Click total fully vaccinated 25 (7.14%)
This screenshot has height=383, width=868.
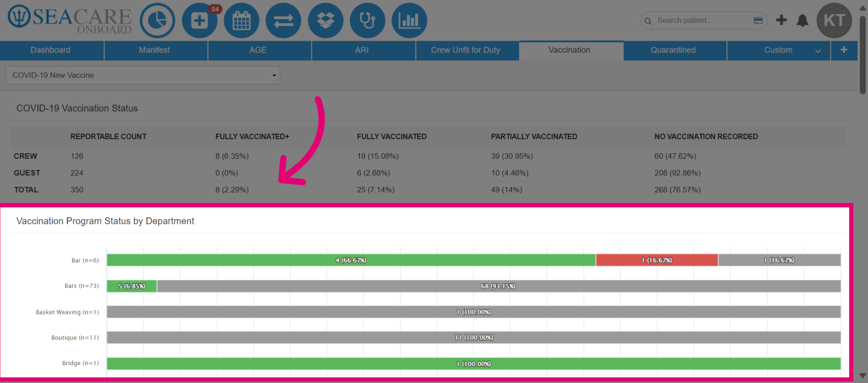coord(376,190)
